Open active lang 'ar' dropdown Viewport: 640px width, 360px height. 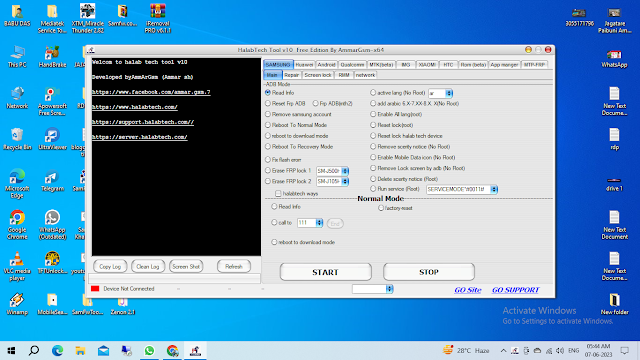(x=449, y=93)
